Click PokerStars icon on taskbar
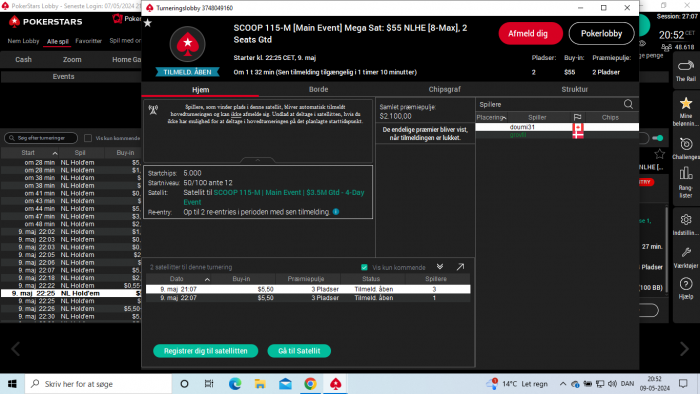Image resolution: width=700 pixels, height=394 pixels. [335, 384]
